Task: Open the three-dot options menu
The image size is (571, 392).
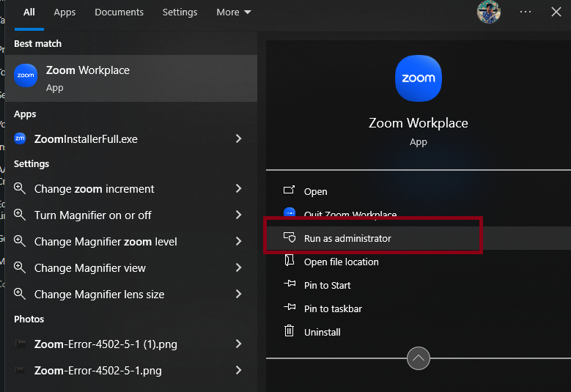Action: 525,12
